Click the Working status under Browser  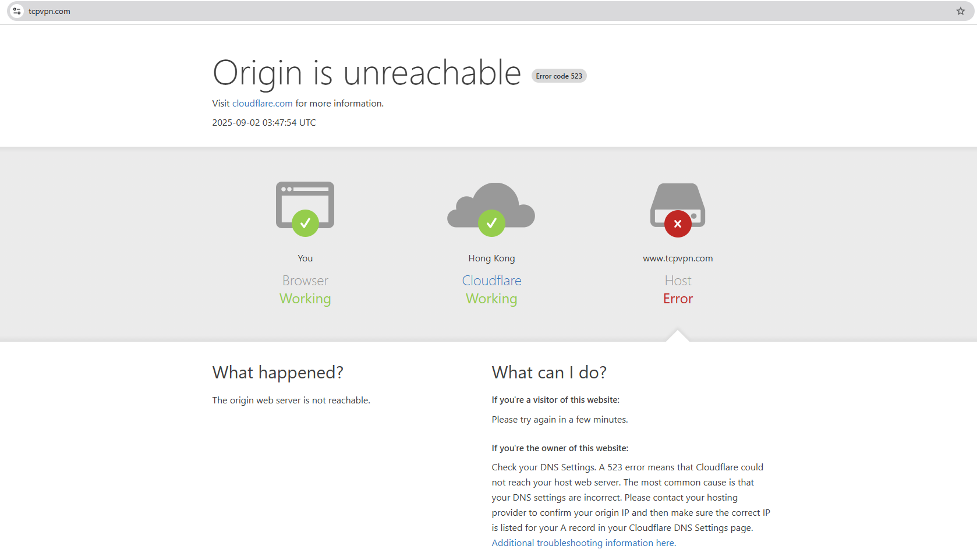[305, 299]
